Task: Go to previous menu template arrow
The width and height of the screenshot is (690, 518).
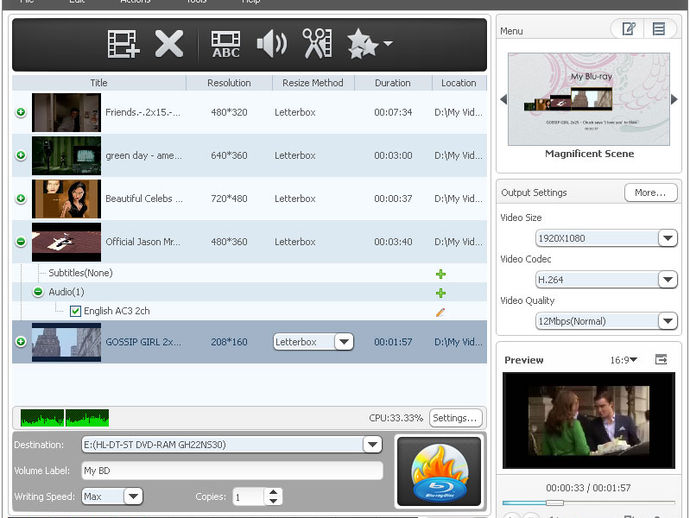Action: pos(504,99)
